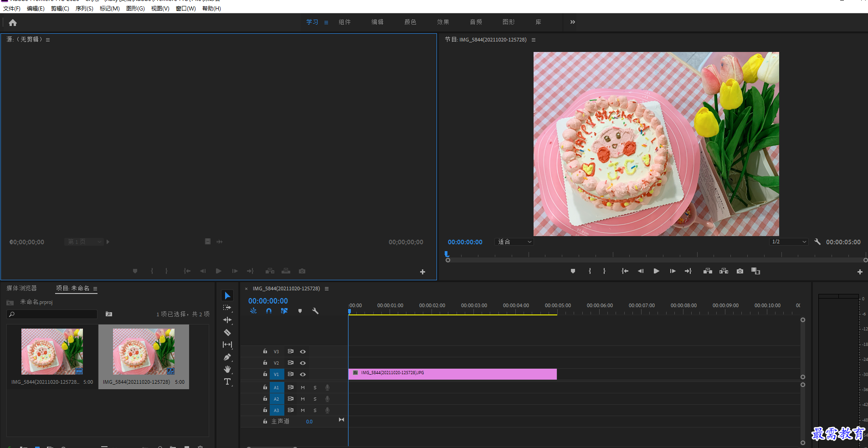
Task: Enable voice-over record on A1
Action: pyautogui.click(x=327, y=387)
